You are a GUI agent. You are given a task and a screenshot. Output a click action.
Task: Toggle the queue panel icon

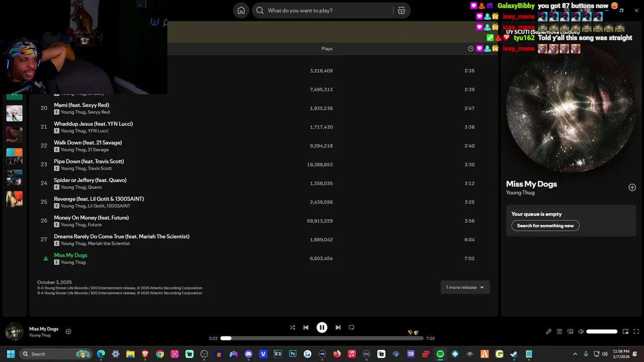click(x=559, y=332)
